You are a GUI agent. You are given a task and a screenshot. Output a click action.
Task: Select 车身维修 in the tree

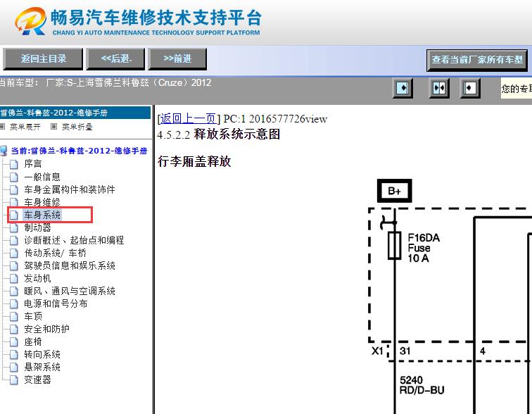(x=42, y=202)
